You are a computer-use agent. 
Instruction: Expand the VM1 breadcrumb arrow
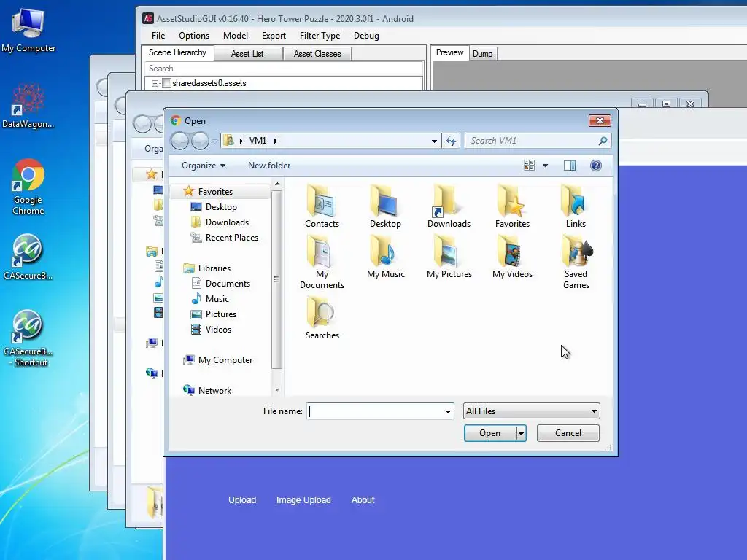[275, 141]
